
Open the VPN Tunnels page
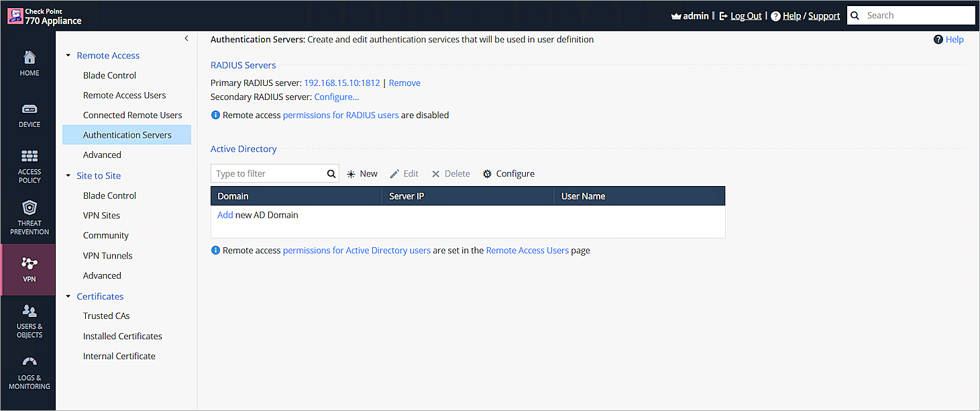pos(107,255)
